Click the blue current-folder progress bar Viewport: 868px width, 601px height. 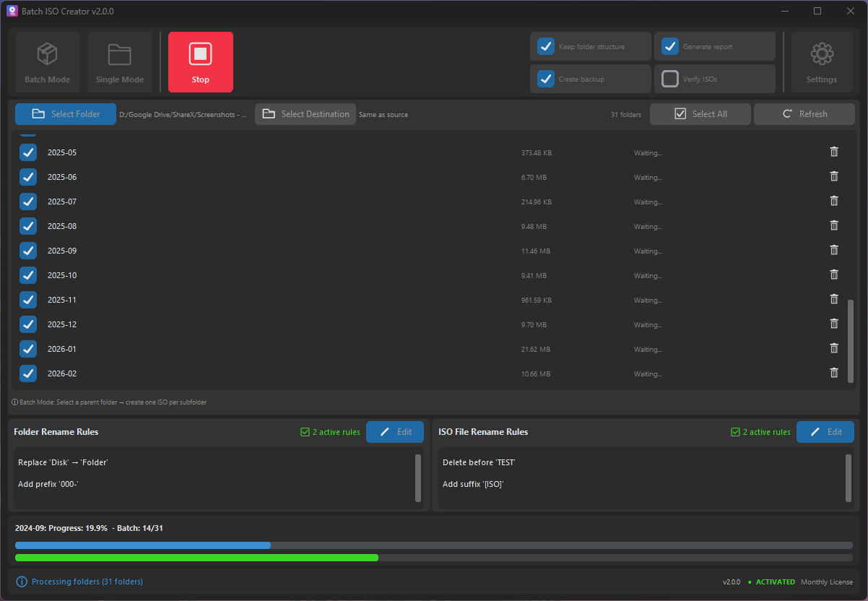coord(433,545)
